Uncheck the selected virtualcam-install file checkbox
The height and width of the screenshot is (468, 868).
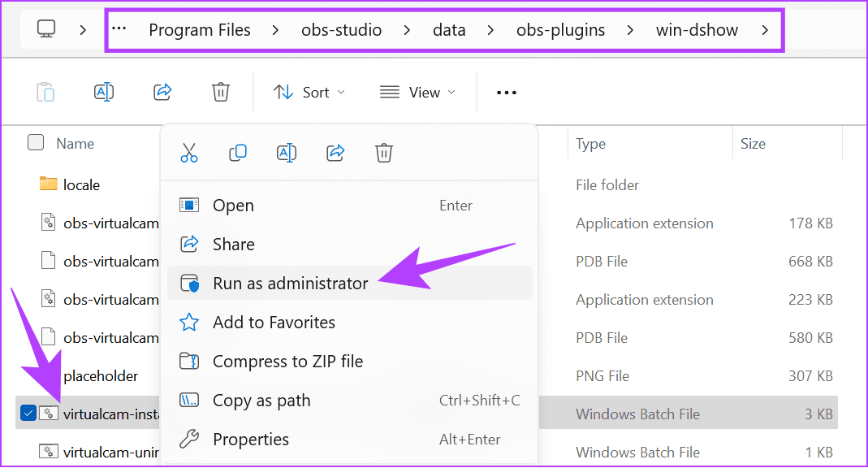coord(28,414)
